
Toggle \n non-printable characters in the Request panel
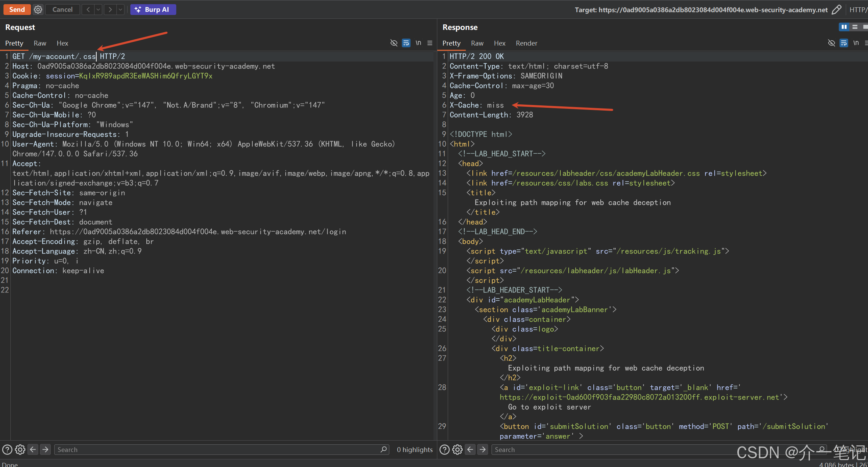click(418, 43)
